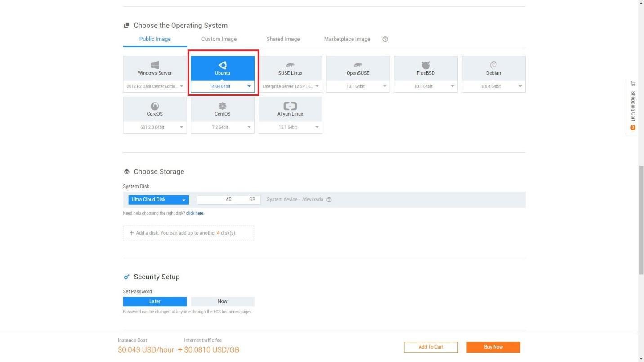Click the 'Security Setup' heading
644x362 pixels.
[157, 277]
